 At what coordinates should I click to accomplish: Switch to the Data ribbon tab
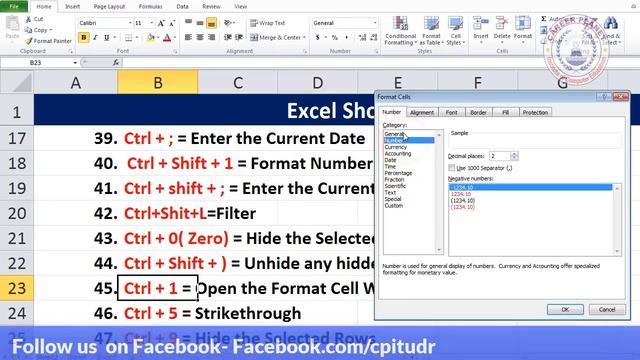pos(182,7)
